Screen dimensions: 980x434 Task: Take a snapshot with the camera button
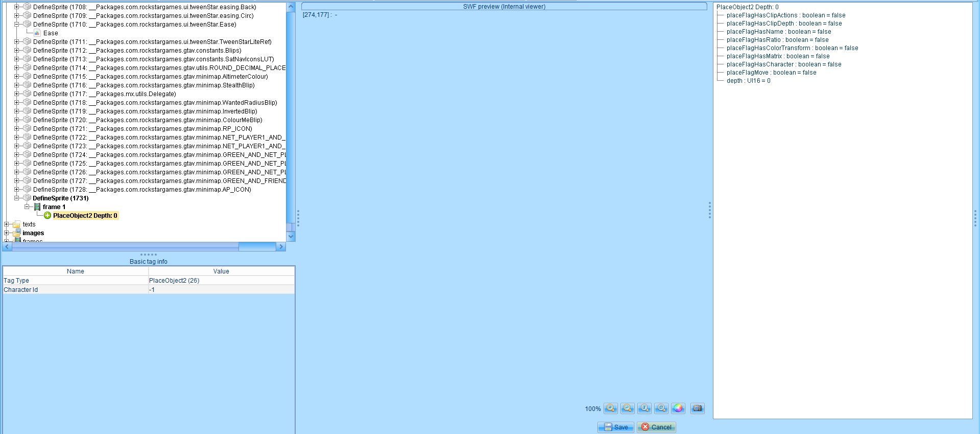698,408
